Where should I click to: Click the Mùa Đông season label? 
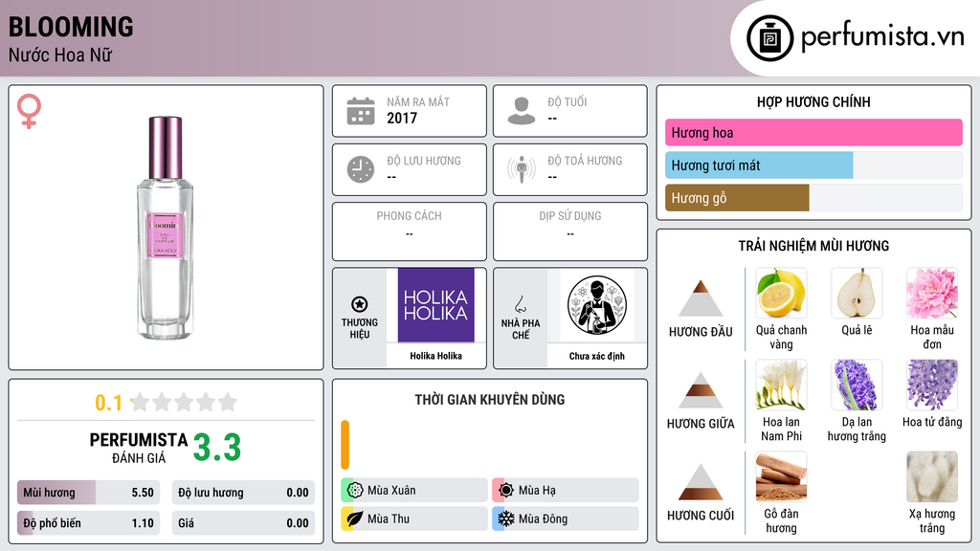(544, 518)
